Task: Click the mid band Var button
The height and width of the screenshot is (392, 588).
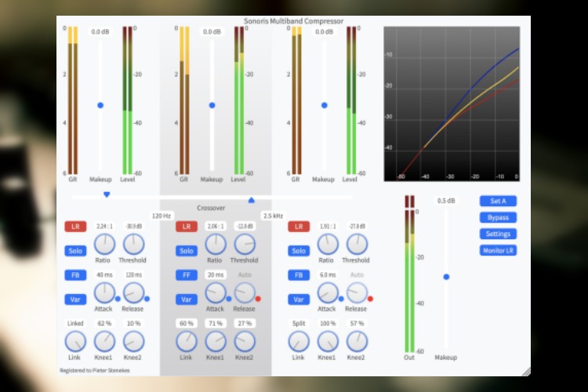Action: pos(187,299)
